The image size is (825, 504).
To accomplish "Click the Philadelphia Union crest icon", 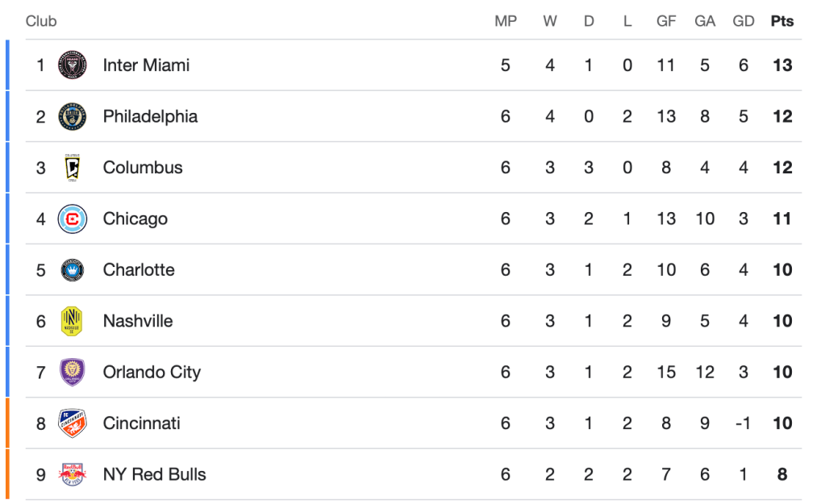I will pyautogui.click(x=73, y=116).
